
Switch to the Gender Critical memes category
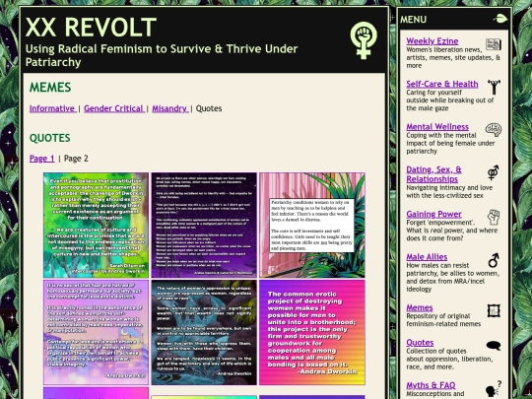(x=114, y=108)
